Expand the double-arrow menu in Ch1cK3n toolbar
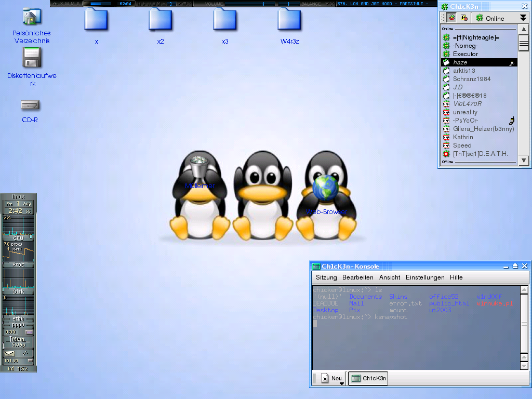532x399 pixels. pos(523,18)
